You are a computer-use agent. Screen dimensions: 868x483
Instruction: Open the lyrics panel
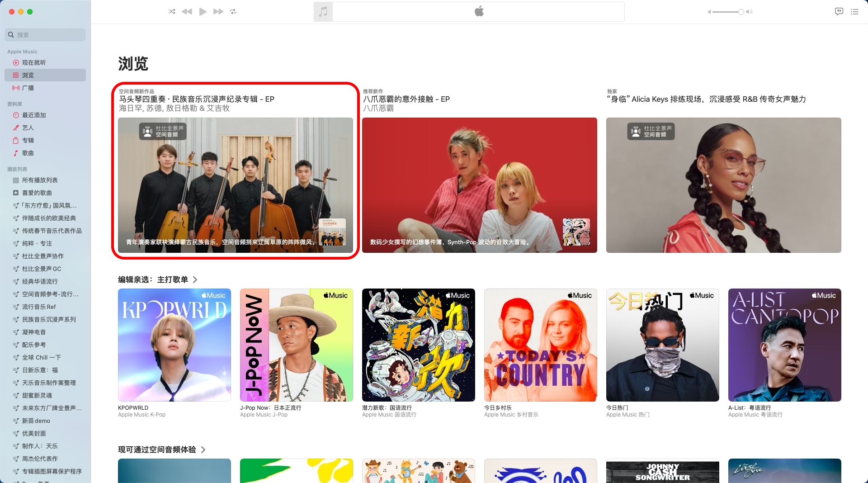coord(839,12)
